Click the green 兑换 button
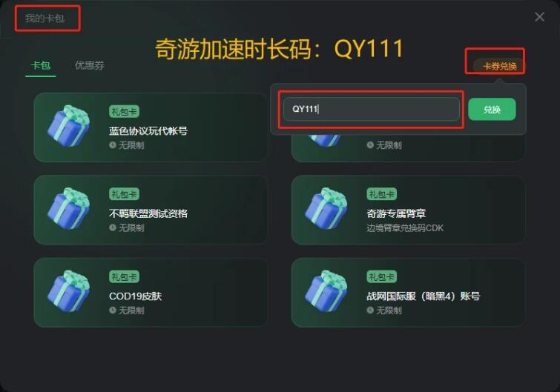The image size is (560, 392). click(492, 109)
